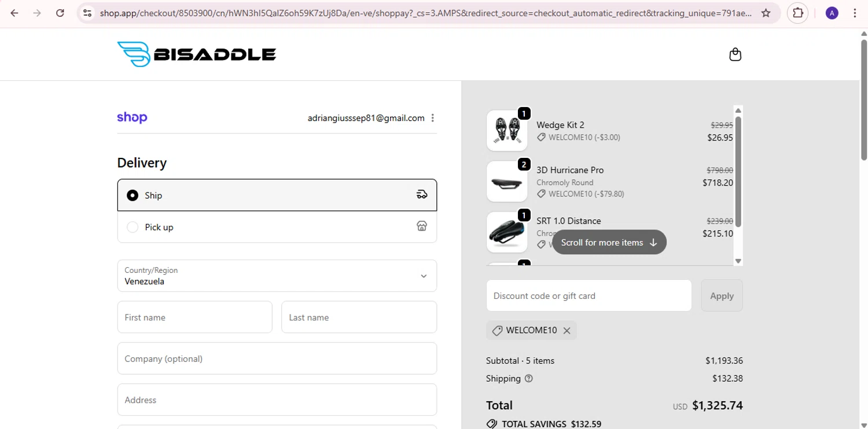This screenshot has width=868, height=429.
Task: Click the Address field
Action: pyautogui.click(x=277, y=400)
